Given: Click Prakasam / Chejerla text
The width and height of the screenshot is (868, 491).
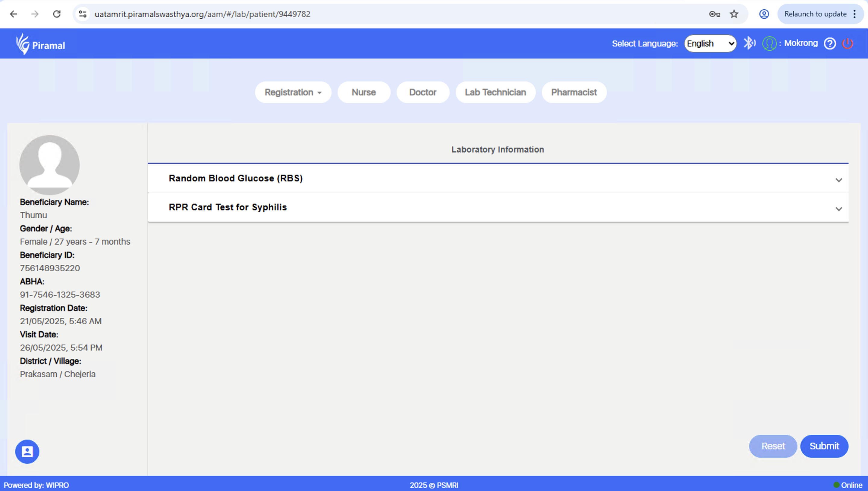Looking at the screenshot, I should (x=58, y=374).
